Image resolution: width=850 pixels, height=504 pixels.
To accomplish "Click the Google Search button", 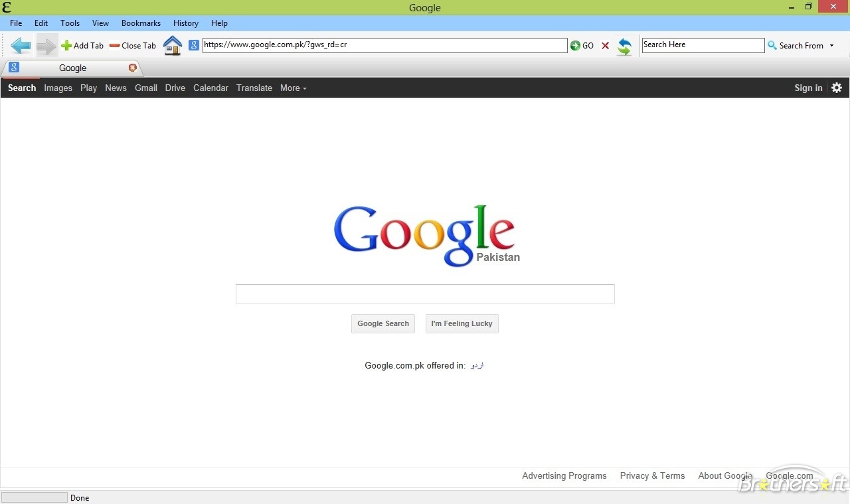I will [383, 323].
